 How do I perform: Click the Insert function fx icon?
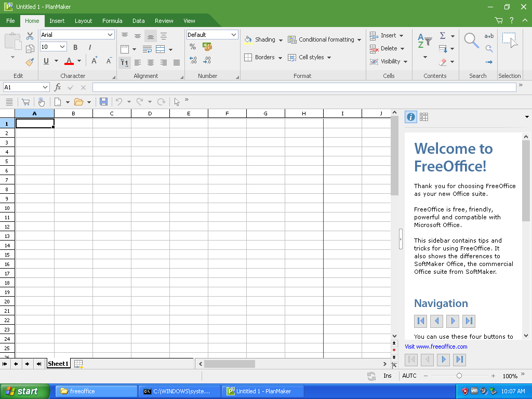point(58,87)
